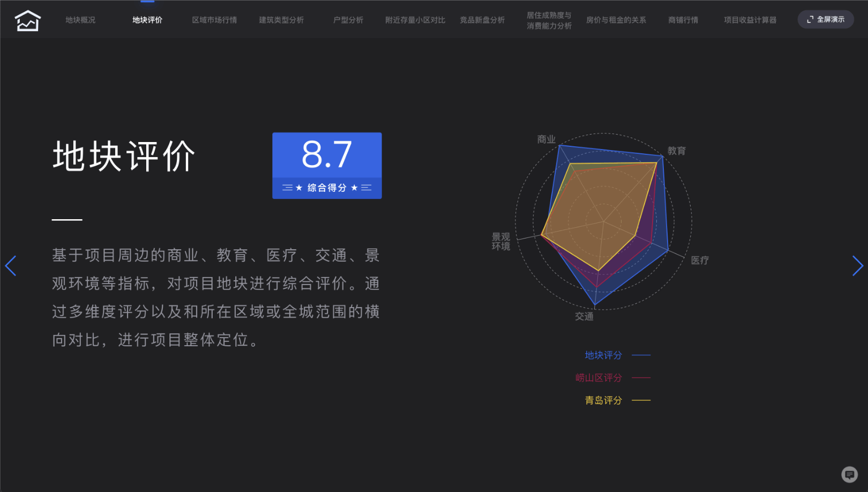868x492 pixels.
Task: Select the 竞品新盘分析 tab
Action: 482,20
